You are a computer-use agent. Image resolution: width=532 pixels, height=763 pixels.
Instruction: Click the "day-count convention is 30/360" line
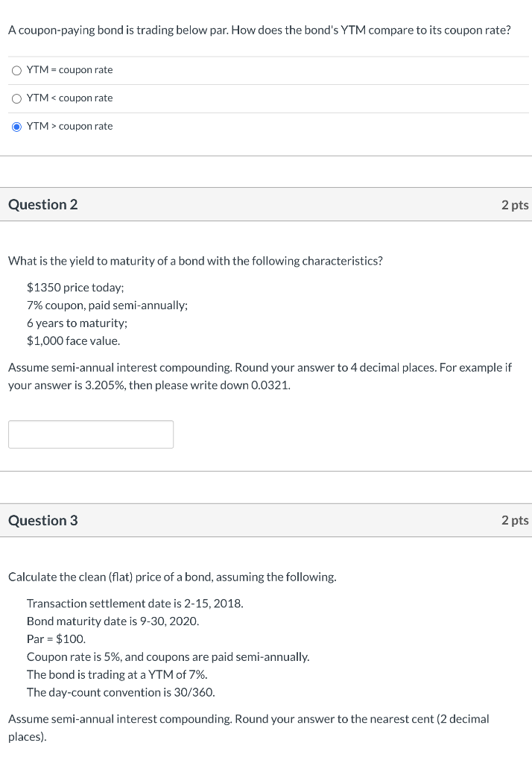point(121,693)
